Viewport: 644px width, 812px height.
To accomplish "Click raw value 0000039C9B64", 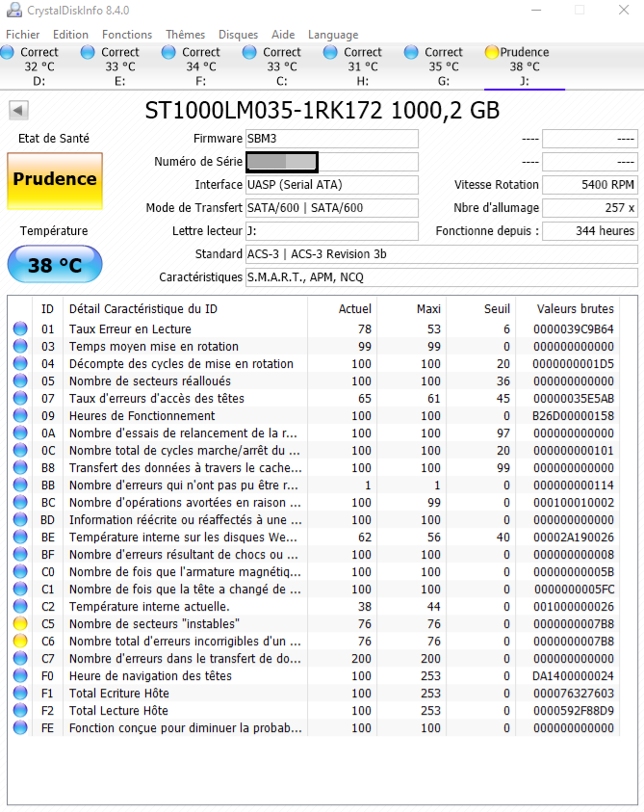I will coord(574,328).
